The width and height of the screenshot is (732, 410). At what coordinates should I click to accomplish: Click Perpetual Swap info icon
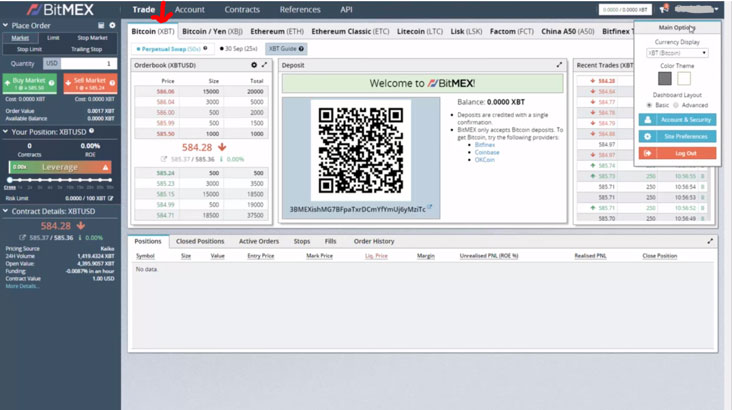click(205, 48)
